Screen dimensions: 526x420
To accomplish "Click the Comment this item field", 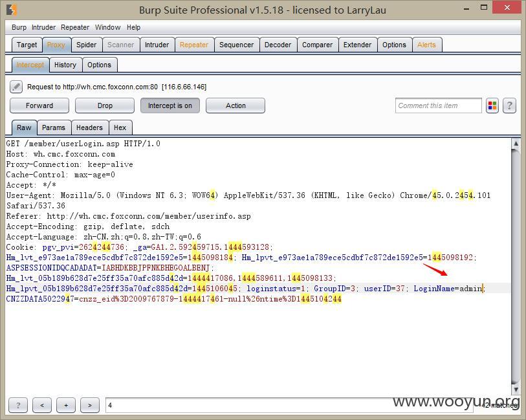I will pos(438,105).
